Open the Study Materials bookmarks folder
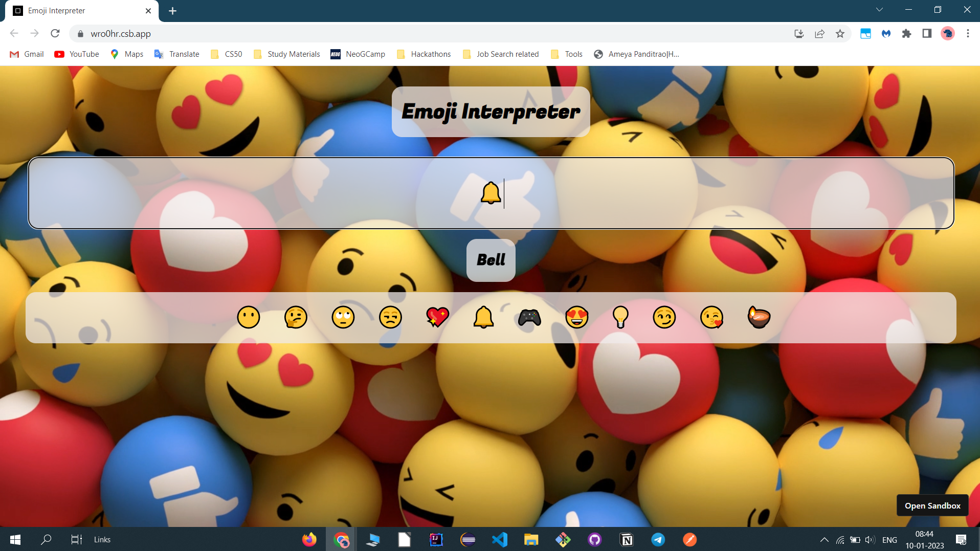Screen dimensions: 980x551 [287, 54]
